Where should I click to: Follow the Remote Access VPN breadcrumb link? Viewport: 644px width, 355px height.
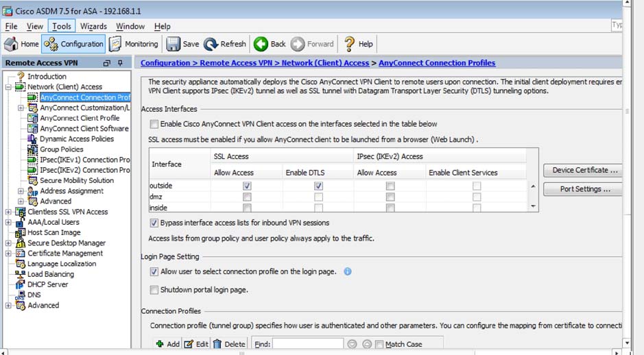(236, 63)
